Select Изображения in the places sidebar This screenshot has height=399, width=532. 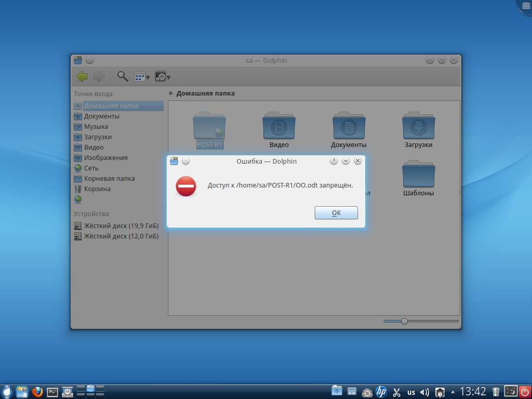(x=118, y=158)
